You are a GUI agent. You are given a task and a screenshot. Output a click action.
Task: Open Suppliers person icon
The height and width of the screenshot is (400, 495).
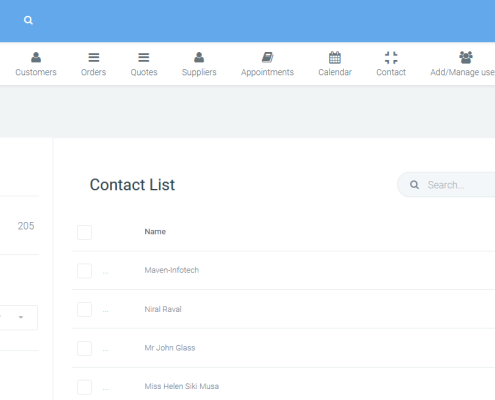[199, 57]
